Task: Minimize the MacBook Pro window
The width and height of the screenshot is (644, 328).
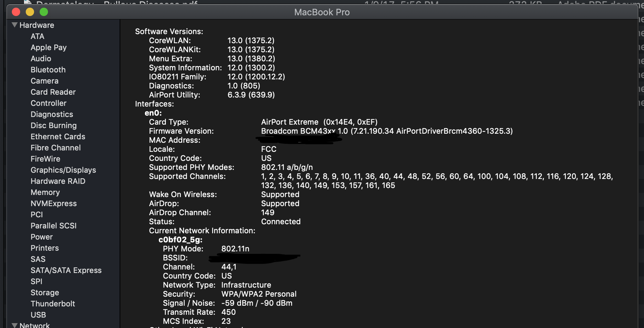Action: tap(30, 12)
